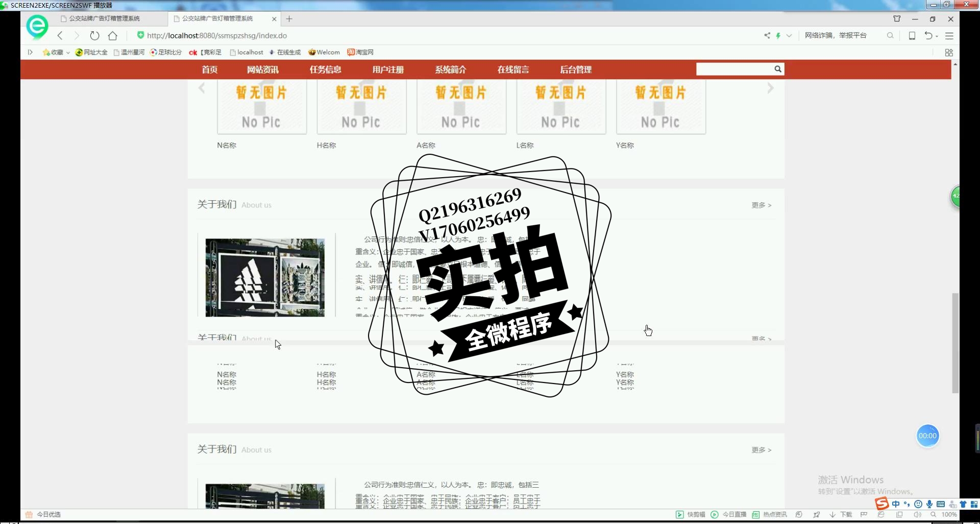
Task: Click the About us company image
Action: point(265,277)
